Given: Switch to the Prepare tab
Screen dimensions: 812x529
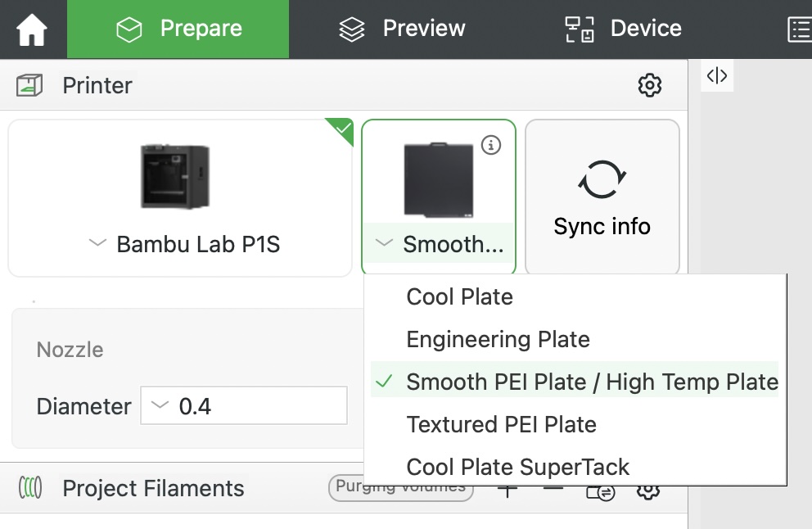Looking at the screenshot, I should (x=178, y=29).
